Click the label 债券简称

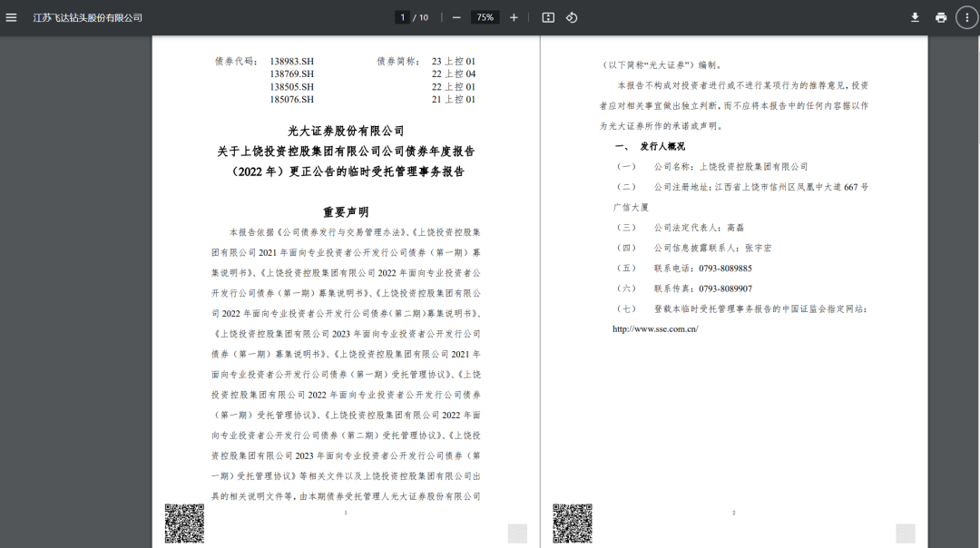click(x=398, y=61)
